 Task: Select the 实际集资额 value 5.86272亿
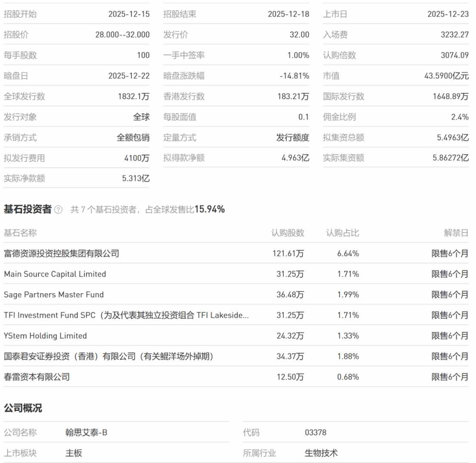point(451,158)
